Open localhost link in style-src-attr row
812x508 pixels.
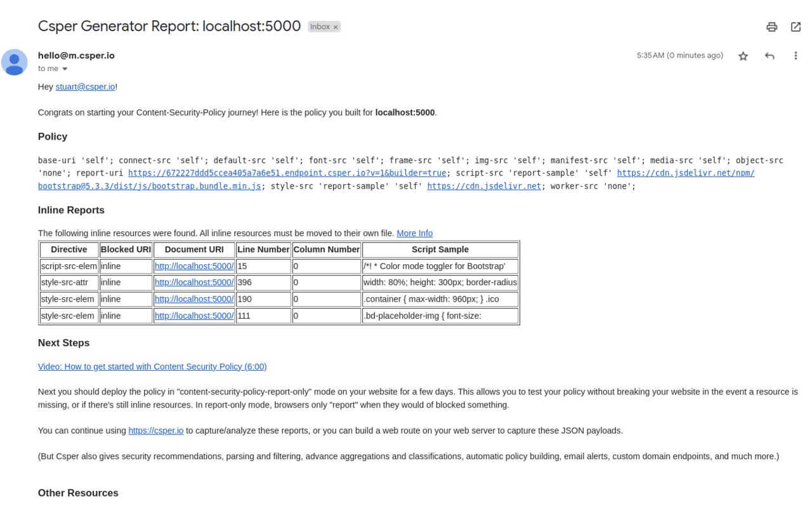194,283
